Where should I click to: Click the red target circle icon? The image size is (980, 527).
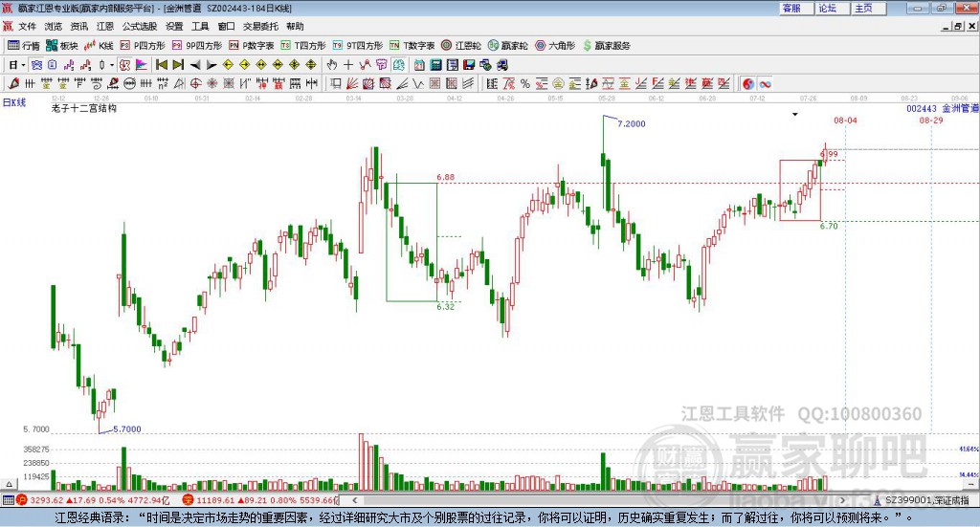[x=195, y=83]
